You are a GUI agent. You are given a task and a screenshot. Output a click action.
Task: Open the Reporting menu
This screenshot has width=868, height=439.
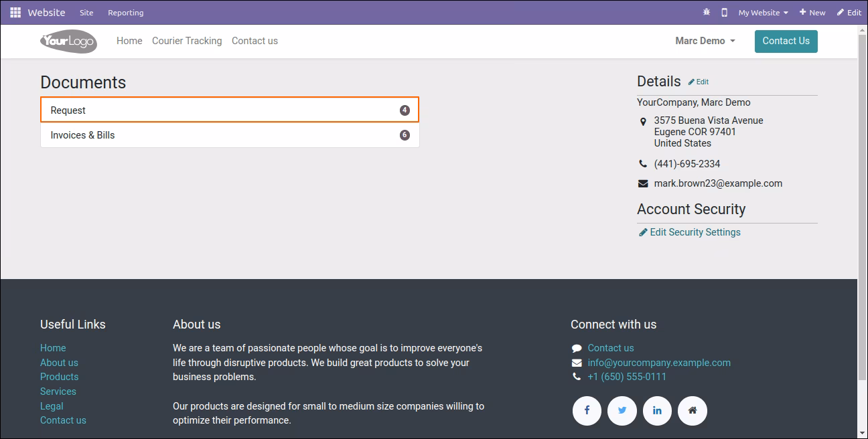pyautogui.click(x=126, y=13)
